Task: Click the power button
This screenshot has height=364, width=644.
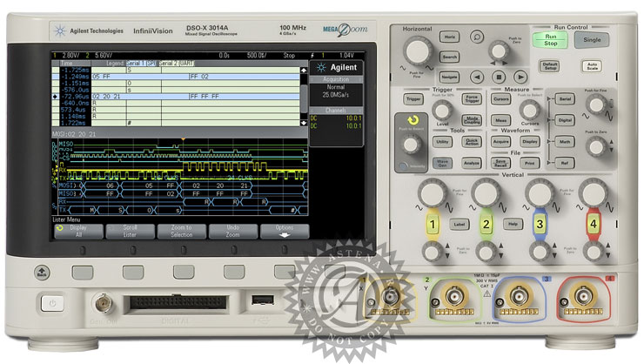Action: point(52,304)
